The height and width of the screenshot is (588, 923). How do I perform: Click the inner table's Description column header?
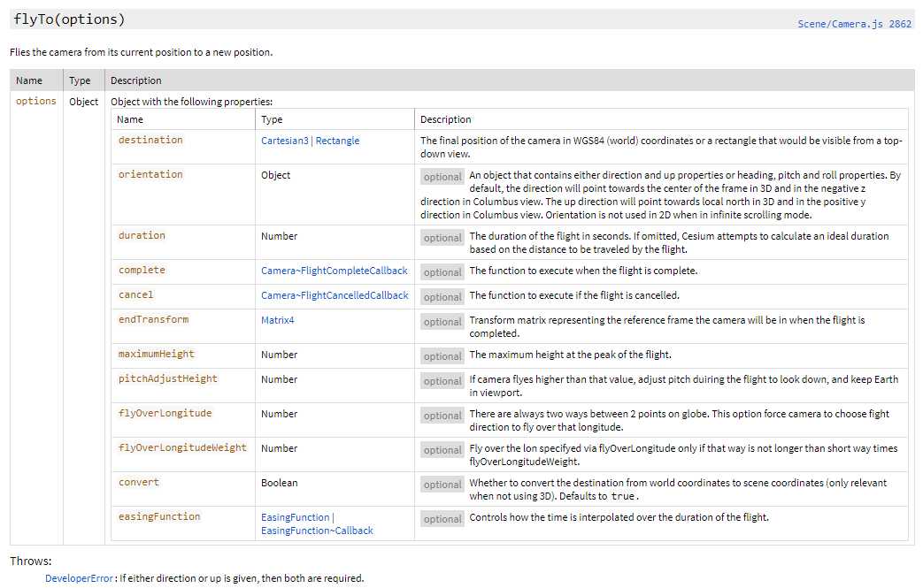click(x=446, y=119)
